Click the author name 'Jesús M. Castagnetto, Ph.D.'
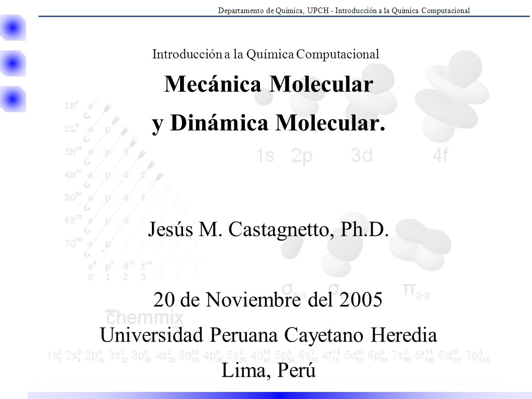 [x=269, y=229]
